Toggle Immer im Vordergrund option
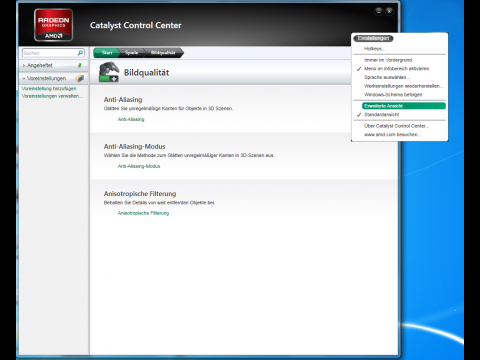Viewport: 480px width, 360px height. click(x=388, y=60)
